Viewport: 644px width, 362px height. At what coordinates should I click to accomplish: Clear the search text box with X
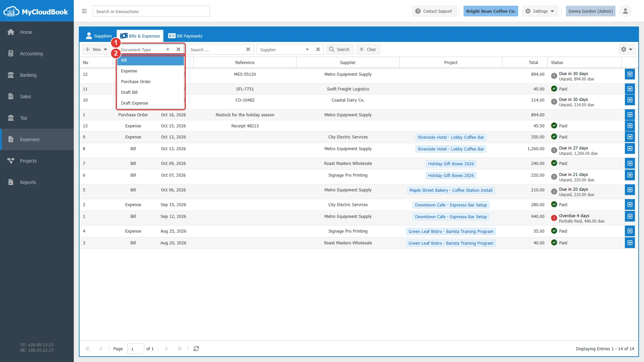click(x=248, y=49)
